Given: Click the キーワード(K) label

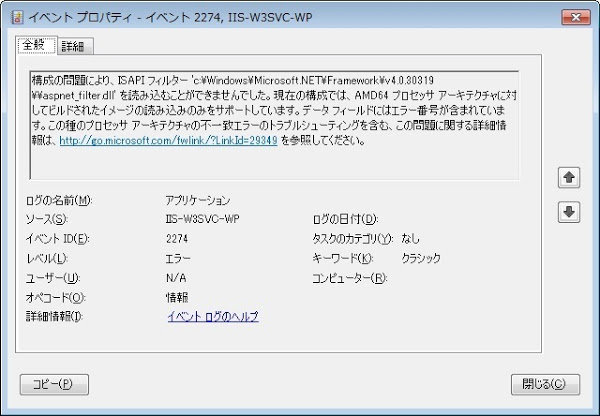Looking at the screenshot, I should pyautogui.click(x=342, y=258).
